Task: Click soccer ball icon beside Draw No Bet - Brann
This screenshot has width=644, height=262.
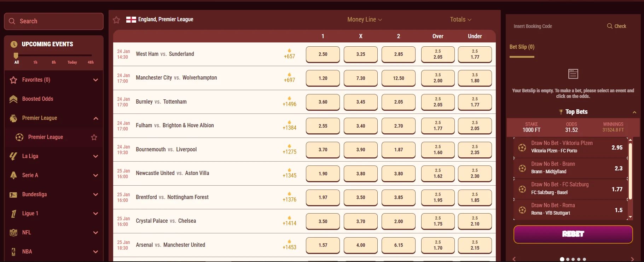Action: pos(522,168)
